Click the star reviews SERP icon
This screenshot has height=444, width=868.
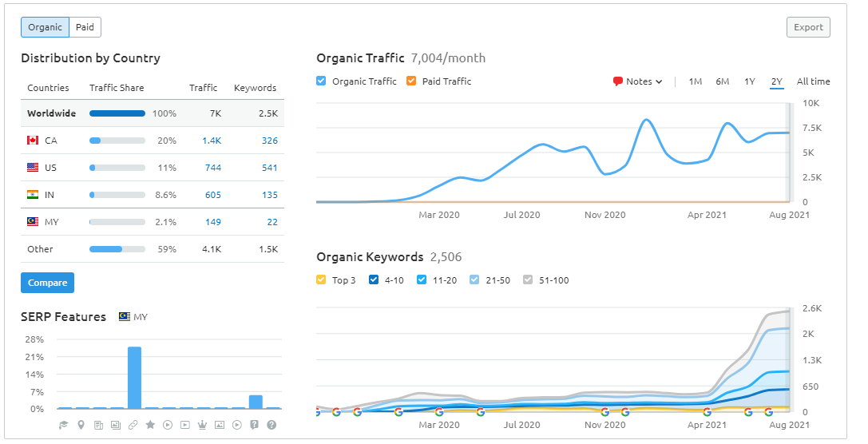pyautogui.click(x=150, y=425)
